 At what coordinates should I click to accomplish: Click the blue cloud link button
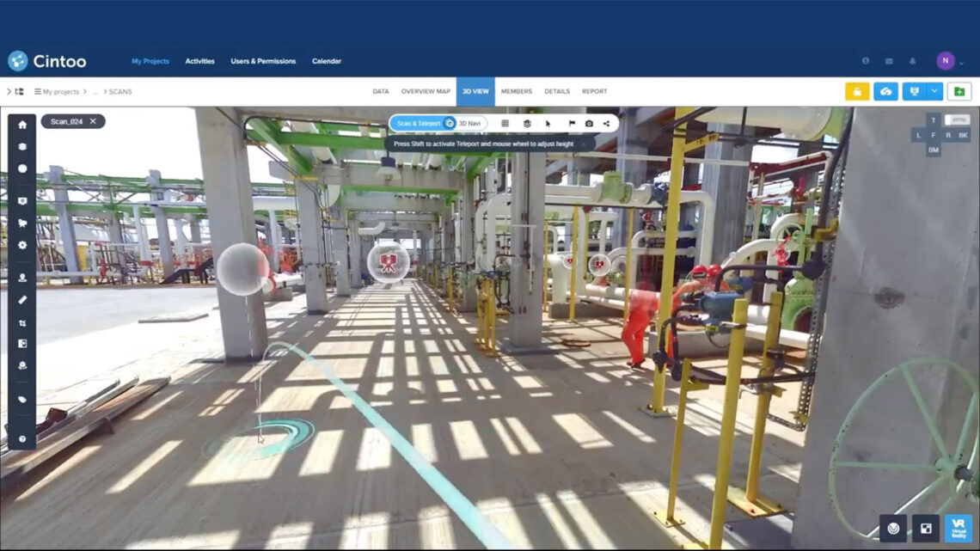885,91
